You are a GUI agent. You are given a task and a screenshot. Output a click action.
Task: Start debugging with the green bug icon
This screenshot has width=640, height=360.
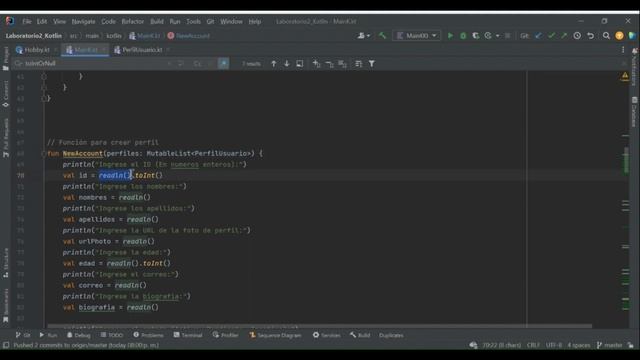point(463,36)
